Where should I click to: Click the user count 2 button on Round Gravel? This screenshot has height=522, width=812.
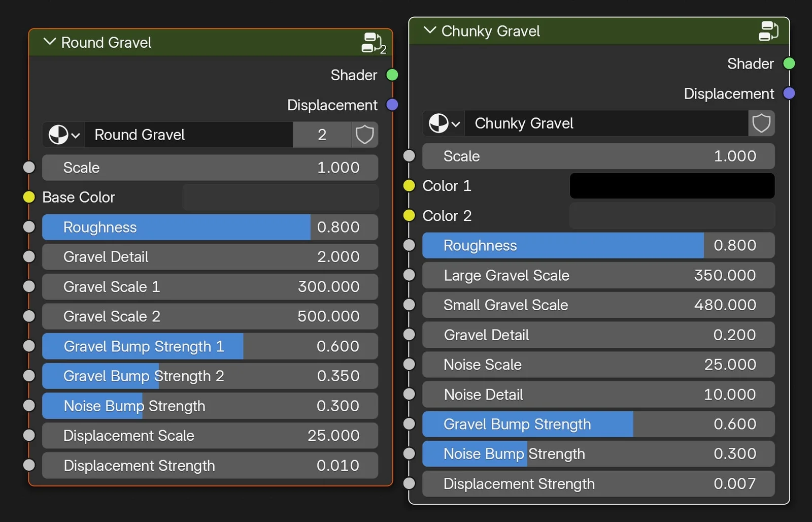click(322, 135)
